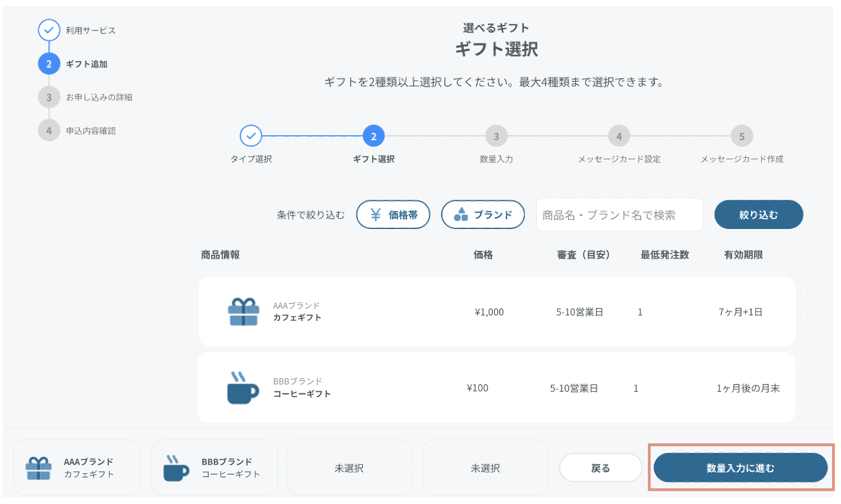This screenshot has height=504, width=841.
Task: Click the 5-10営業日 value in the カフェギフト row
Action: pos(579,312)
